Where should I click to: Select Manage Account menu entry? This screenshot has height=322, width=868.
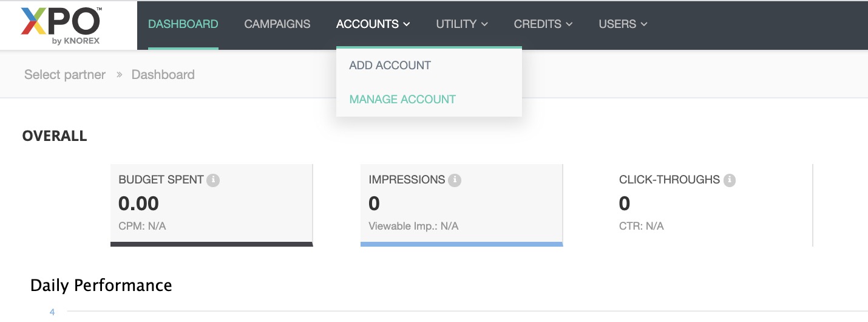[x=402, y=100]
